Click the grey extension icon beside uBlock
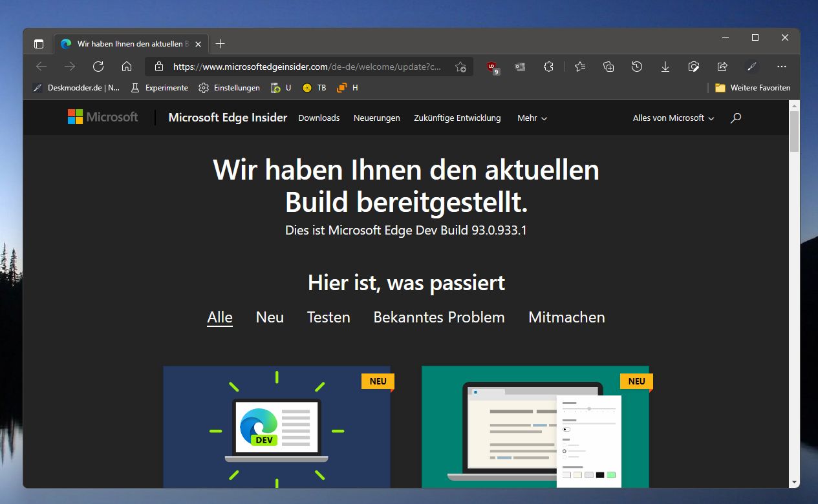The image size is (818, 504). (520, 67)
